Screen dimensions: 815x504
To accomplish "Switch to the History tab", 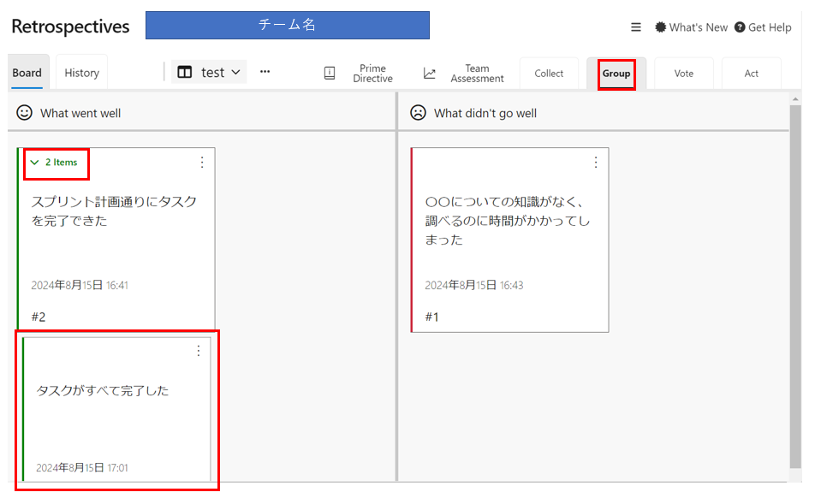I will point(81,73).
